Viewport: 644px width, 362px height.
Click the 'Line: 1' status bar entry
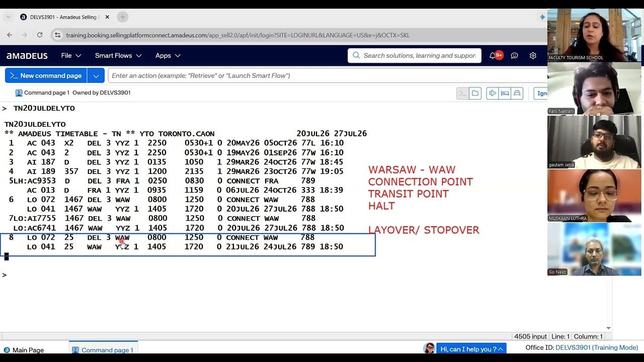(560, 337)
